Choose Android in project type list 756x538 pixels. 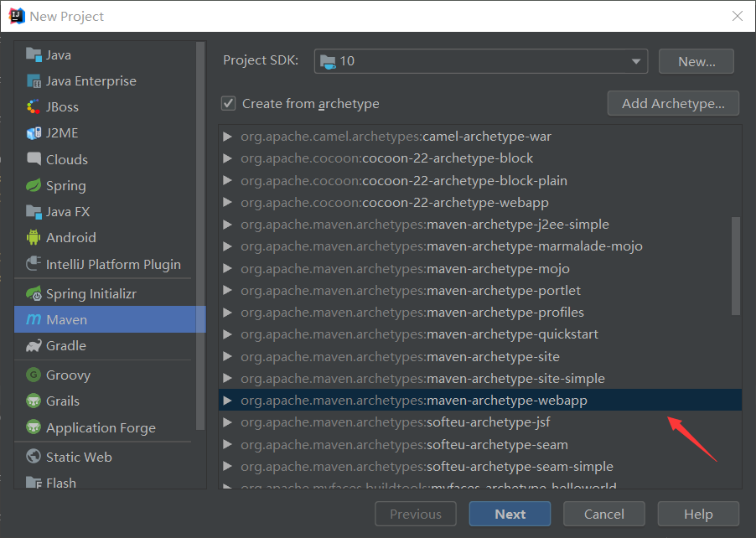pos(71,238)
